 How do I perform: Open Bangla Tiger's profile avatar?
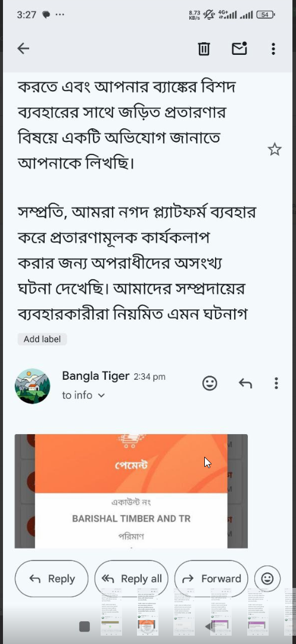tap(32, 386)
